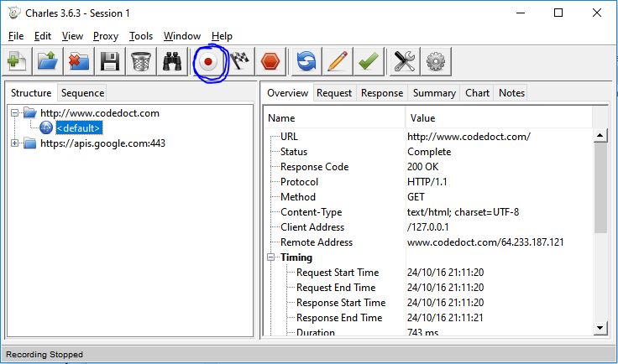Open the Window menu

182,36
